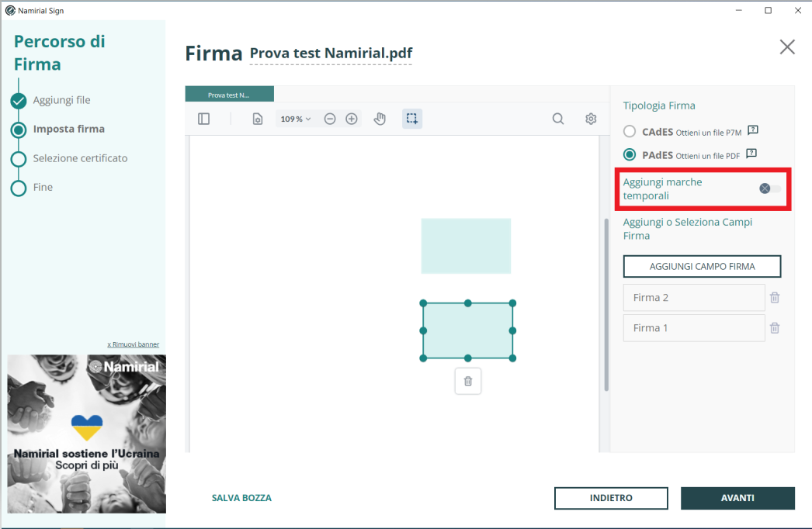
Task: Select the upper unselected signature box
Action: pyautogui.click(x=466, y=246)
